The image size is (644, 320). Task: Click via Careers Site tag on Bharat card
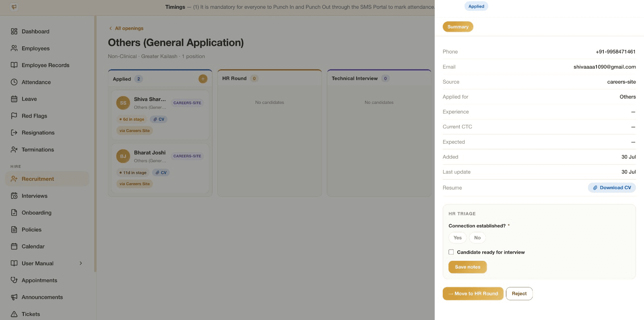pos(134,184)
